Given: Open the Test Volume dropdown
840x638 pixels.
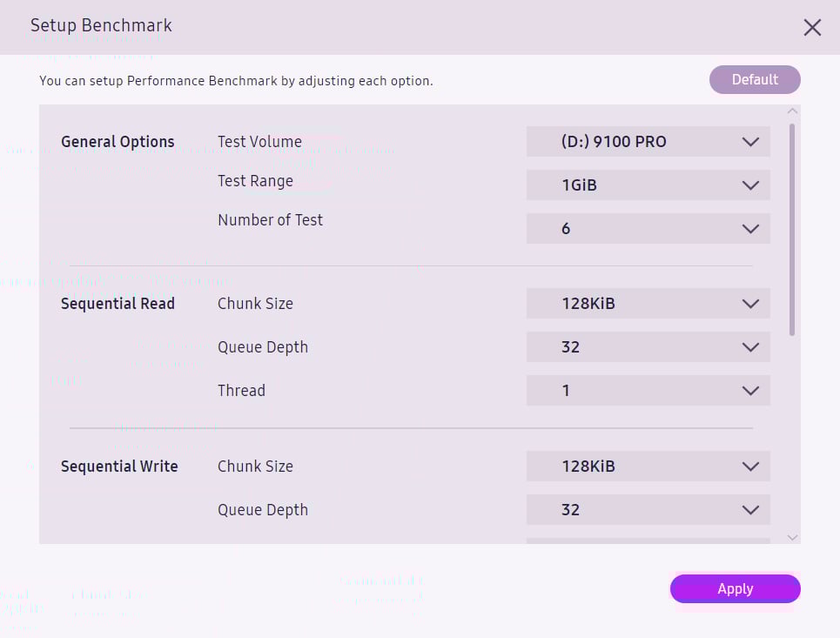Looking at the screenshot, I should coord(648,142).
